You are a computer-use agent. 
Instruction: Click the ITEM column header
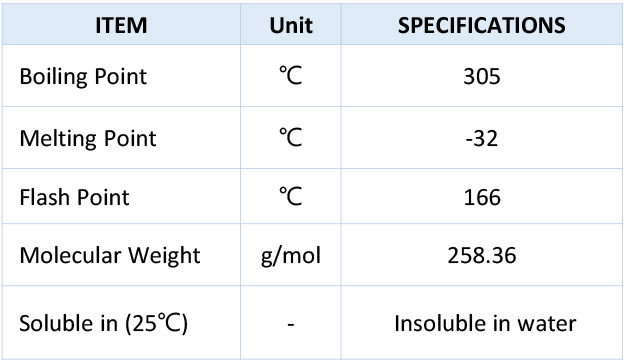(121, 25)
